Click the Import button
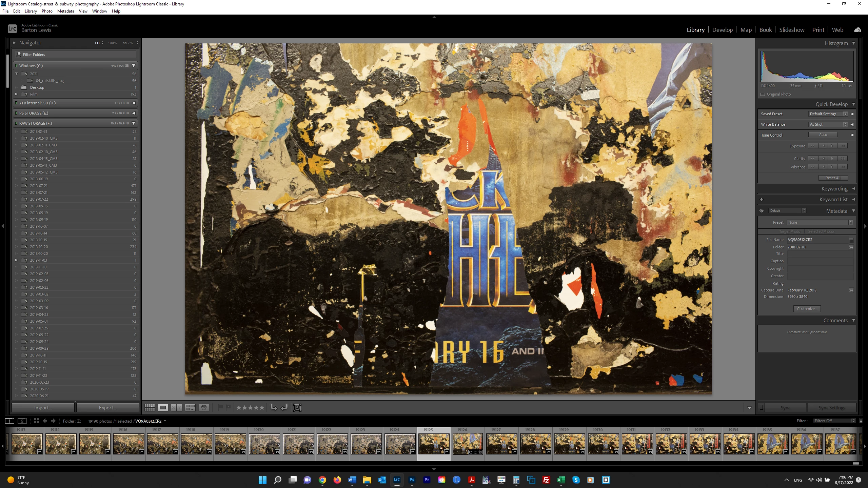Image resolution: width=868 pixels, height=488 pixels. (x=43, y=408)
